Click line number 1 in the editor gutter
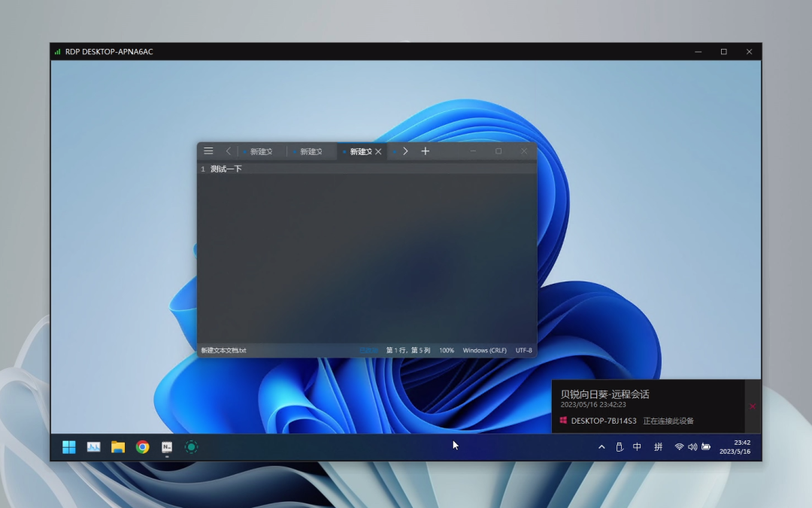This screenshot has width=812, height=508. (203, 169)
